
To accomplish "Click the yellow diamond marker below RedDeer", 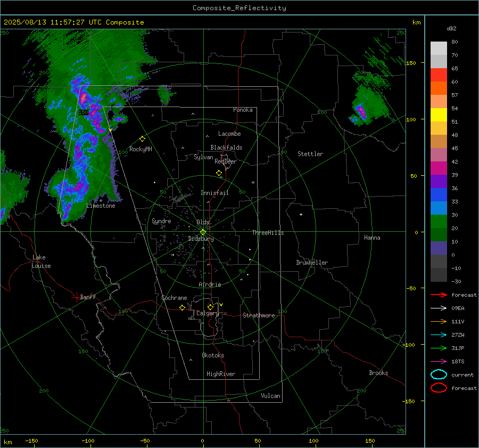I will point(219,173).
